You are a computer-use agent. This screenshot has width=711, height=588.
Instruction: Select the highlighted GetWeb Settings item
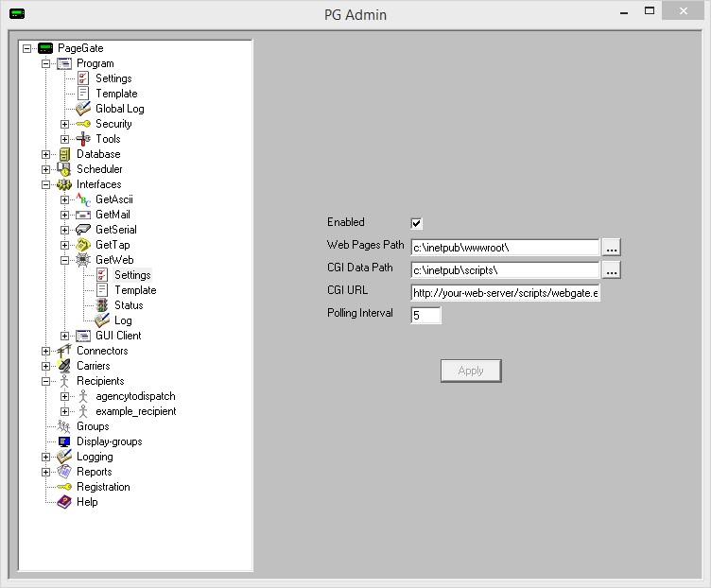pyautogui.click(x=132, y=275)
